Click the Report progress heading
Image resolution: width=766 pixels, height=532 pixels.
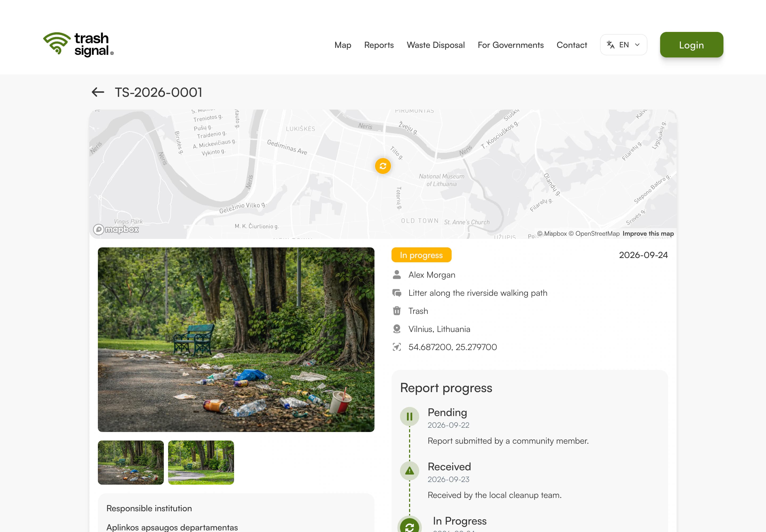(446, 388)
